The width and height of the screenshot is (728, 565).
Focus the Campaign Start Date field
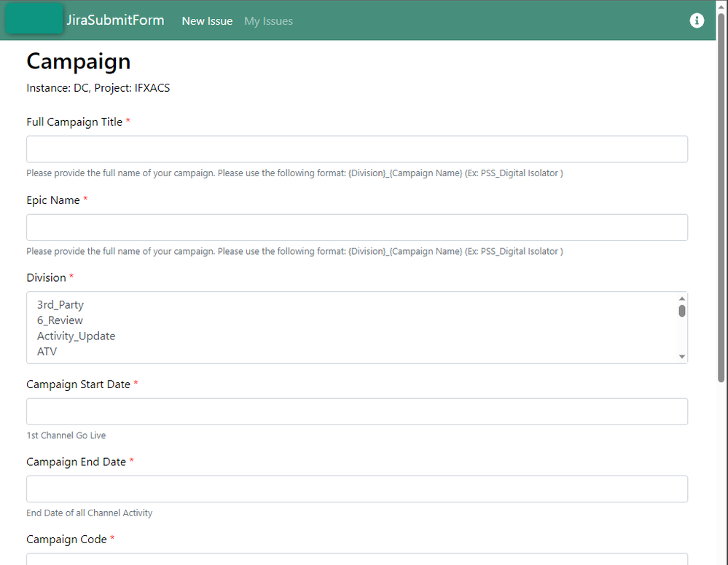click(x=357, y=411)
